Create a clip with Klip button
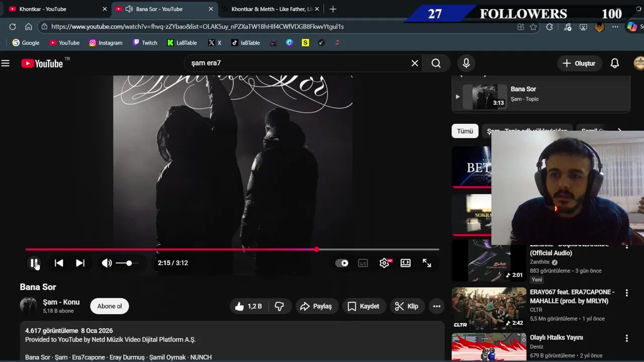 click(x=407, y=306)
